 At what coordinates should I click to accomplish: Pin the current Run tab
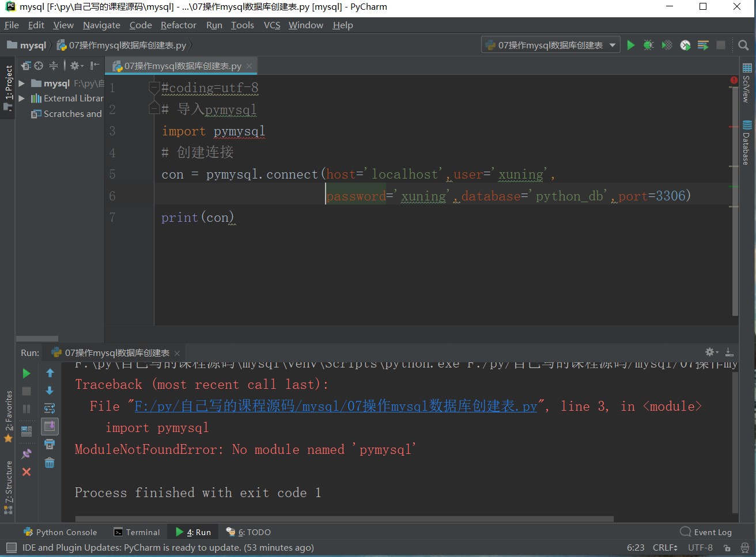point(27,454)
